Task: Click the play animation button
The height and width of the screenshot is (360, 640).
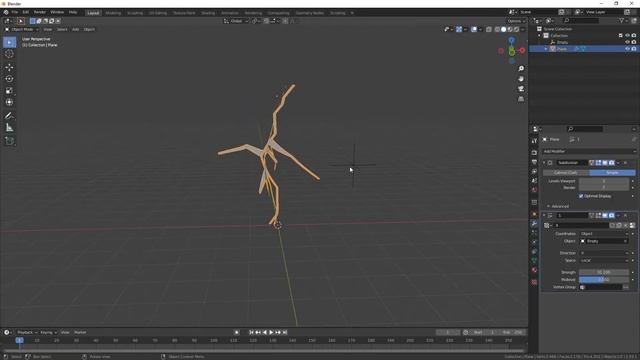Action: (271, 333)
